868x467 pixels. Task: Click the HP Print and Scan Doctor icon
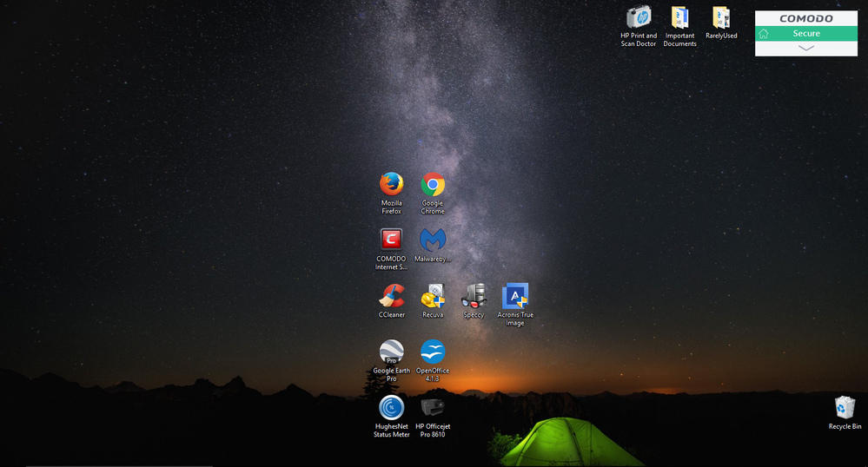tap(639, 17)
